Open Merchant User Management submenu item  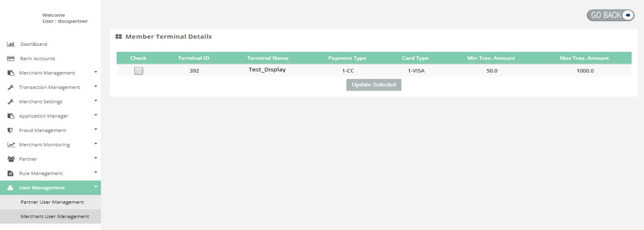[x=55, y=216]
